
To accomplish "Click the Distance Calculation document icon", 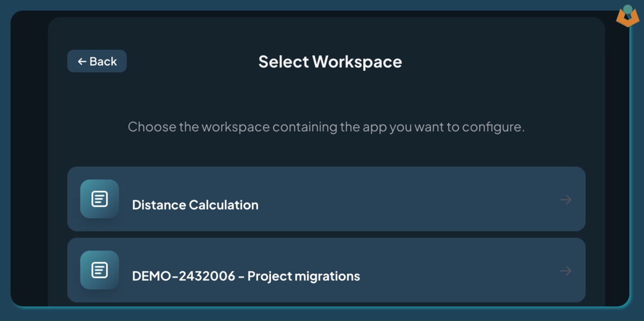I will 99,199.
